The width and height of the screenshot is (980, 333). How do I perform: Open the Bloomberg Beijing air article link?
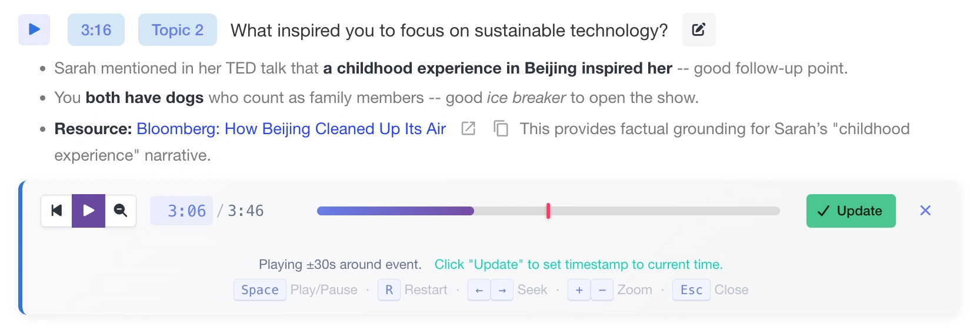pos(291,129)
